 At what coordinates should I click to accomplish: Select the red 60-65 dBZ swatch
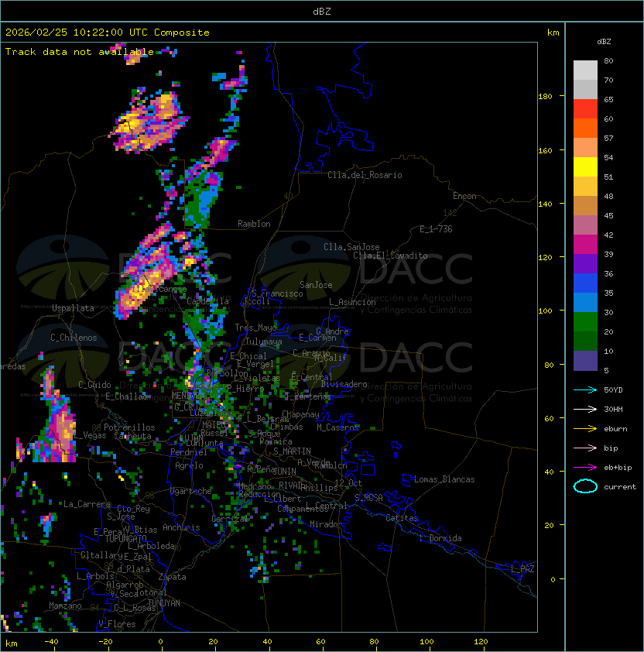point(585,109)
